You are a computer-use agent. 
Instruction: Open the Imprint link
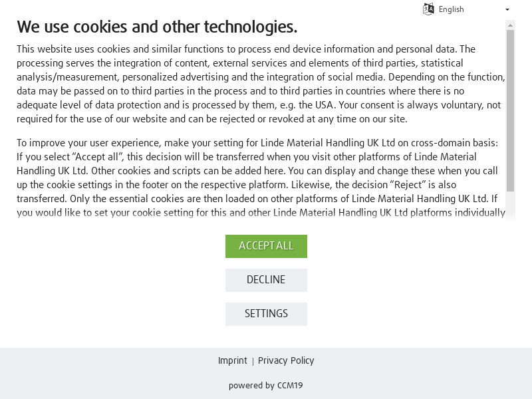[232, 360]
